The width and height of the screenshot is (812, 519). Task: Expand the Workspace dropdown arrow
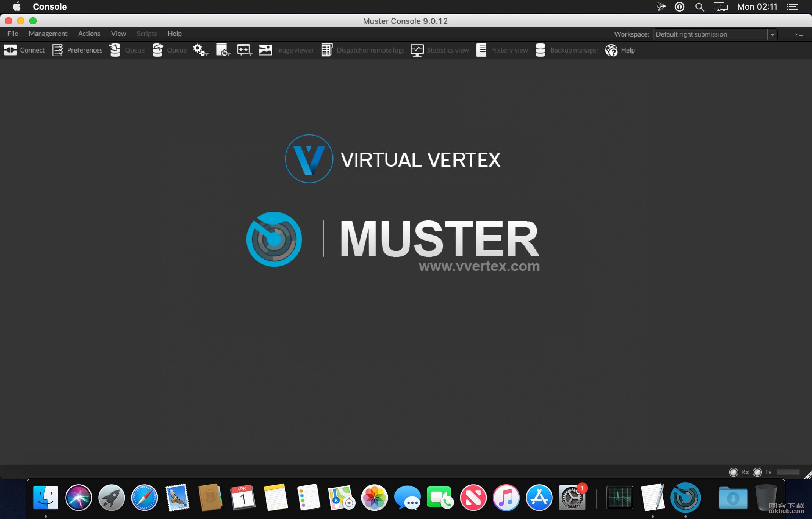click(773, 34)
